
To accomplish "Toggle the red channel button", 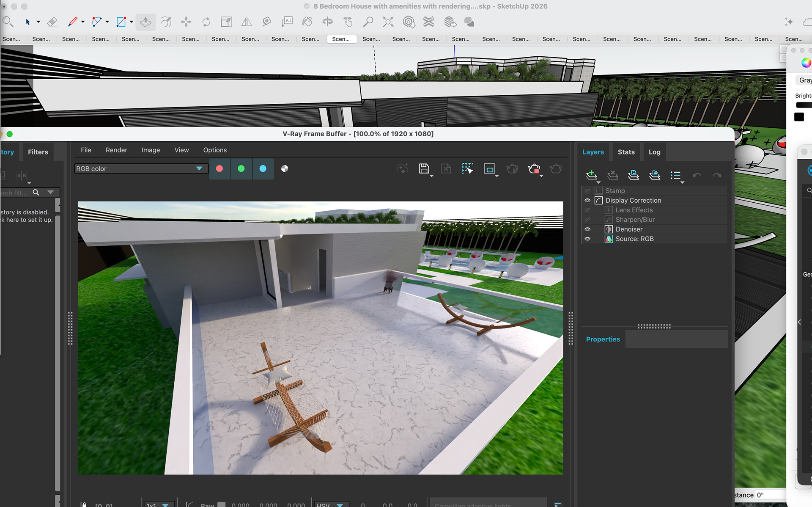I will [219, 168].
